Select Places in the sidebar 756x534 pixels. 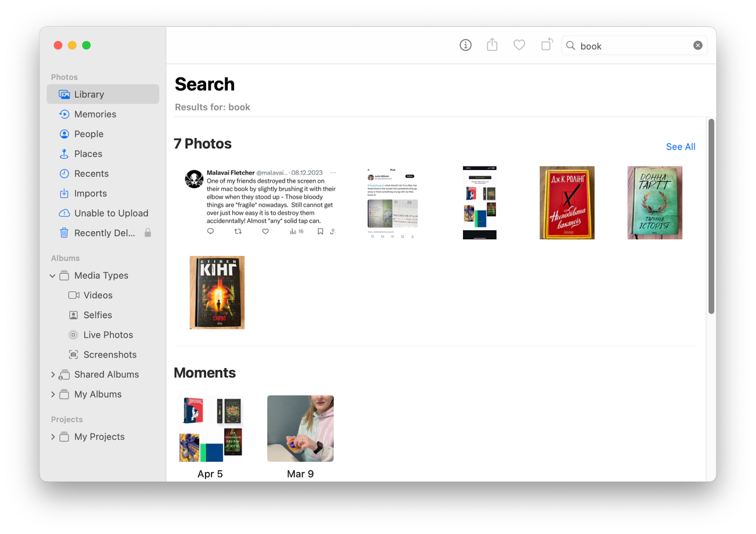point(87,153)
